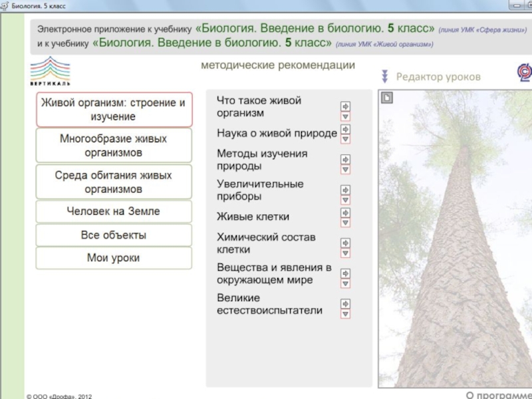The height and width of the screenshot is (399, 532).
Task: Click right-arrow icon beside 'Наука о живой природе'
Action: click(345, 129)
